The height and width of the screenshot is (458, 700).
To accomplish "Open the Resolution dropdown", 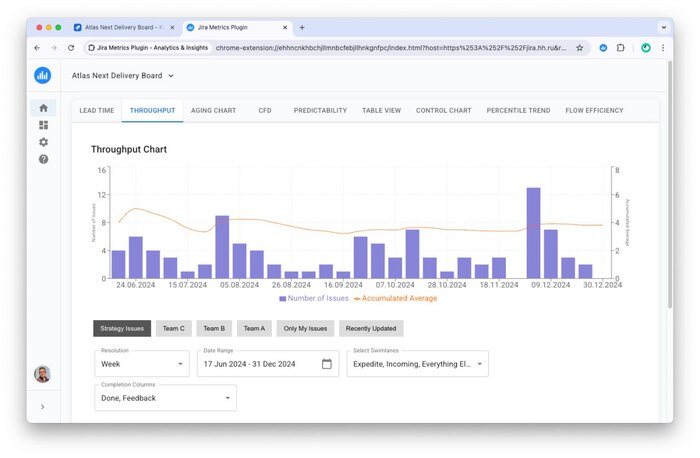I will (141, 364).
